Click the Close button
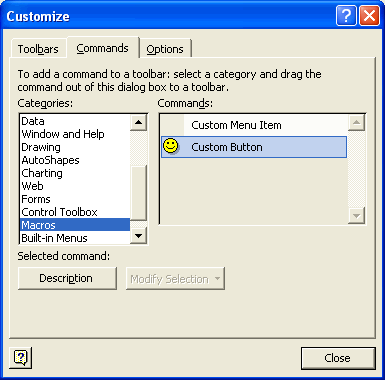385x380 pixels. 338,358
